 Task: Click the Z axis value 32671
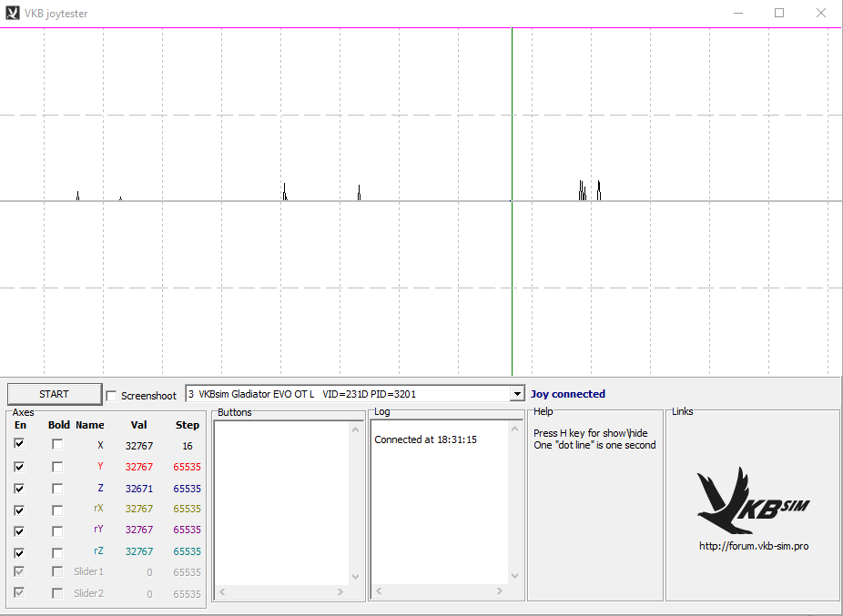pos(139,489)
